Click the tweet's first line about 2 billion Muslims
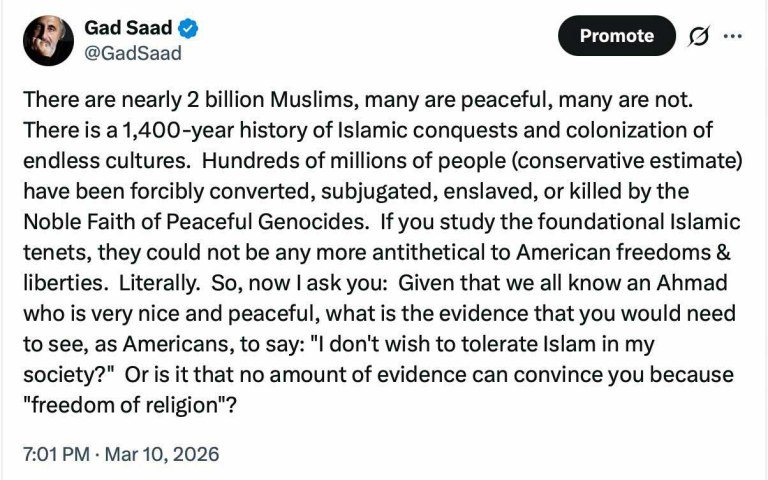The image size is (768, 480). (358, 100)
